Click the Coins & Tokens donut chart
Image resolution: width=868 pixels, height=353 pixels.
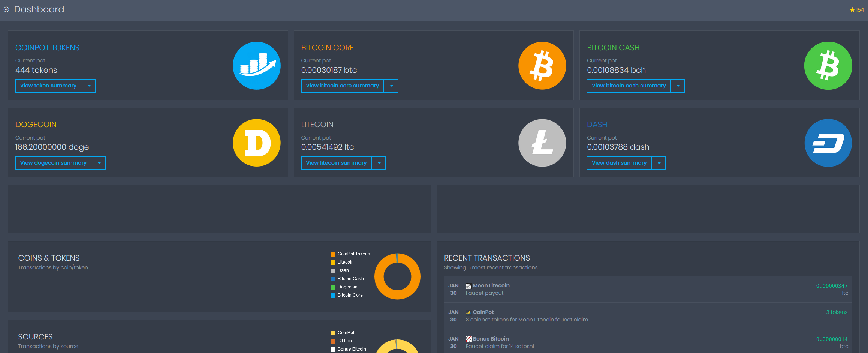397,276
